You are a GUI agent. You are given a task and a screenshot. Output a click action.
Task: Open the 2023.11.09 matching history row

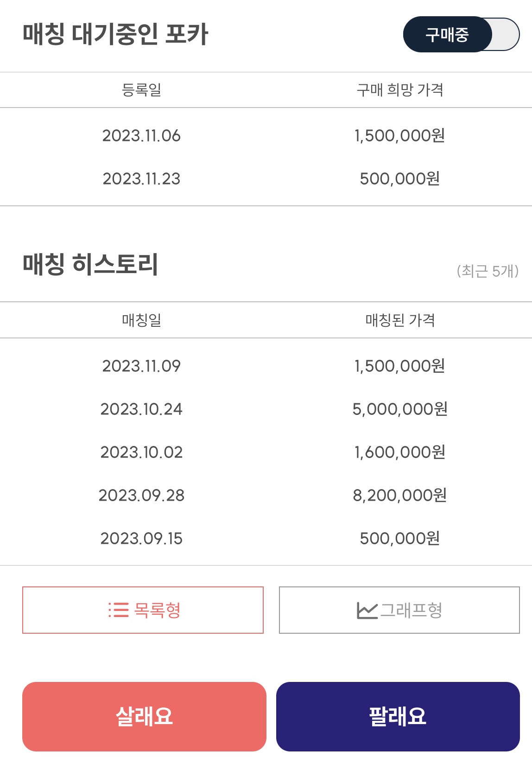[x=266, y=366]
